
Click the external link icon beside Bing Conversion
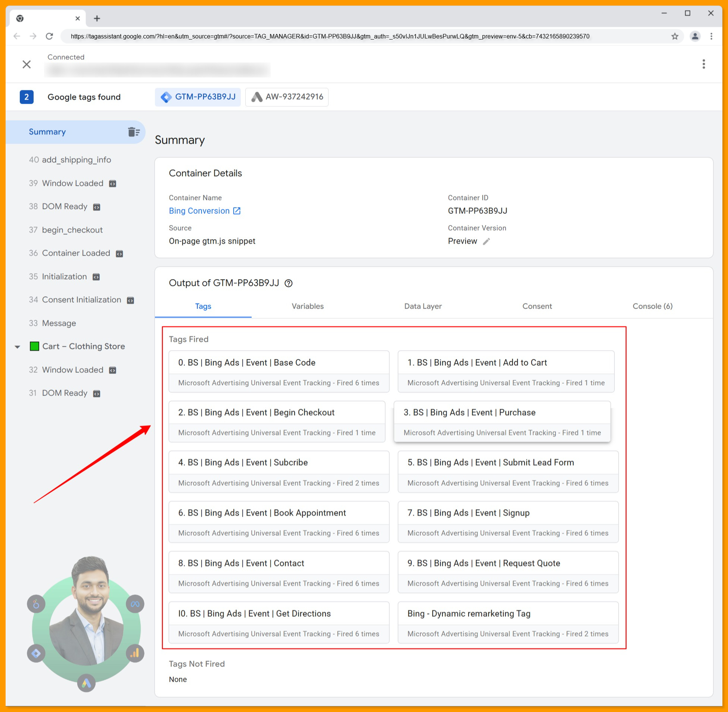point(237,210)
